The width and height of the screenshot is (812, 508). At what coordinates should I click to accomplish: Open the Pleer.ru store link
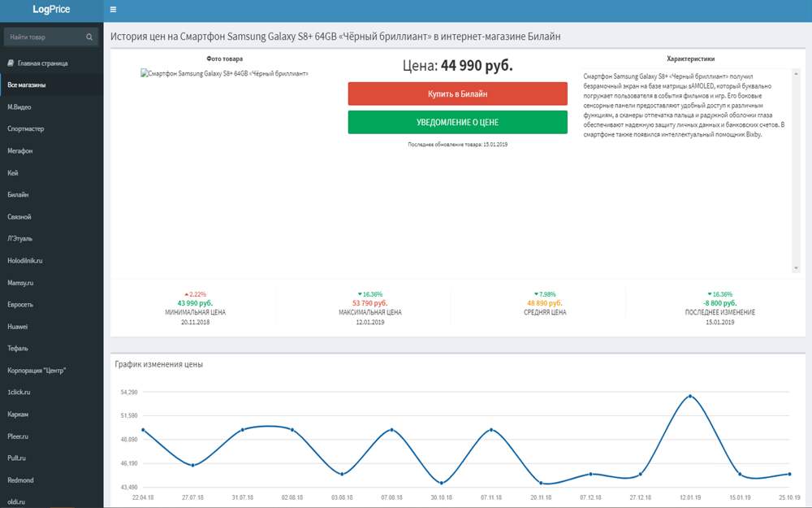18,436
